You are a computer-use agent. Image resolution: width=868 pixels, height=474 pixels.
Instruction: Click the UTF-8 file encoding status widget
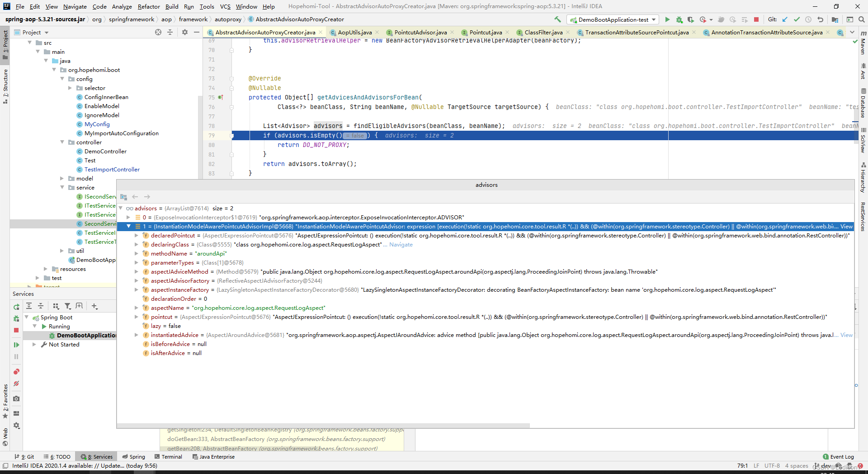[772, 466]
